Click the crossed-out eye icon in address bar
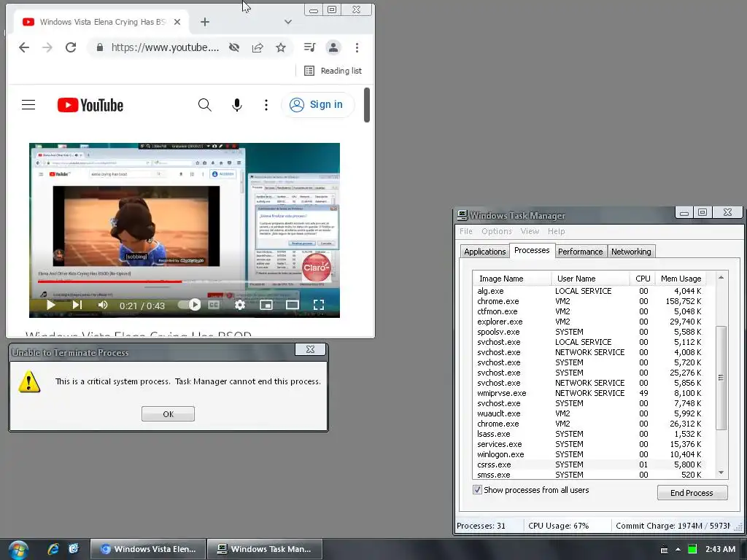 click(234, 47)
